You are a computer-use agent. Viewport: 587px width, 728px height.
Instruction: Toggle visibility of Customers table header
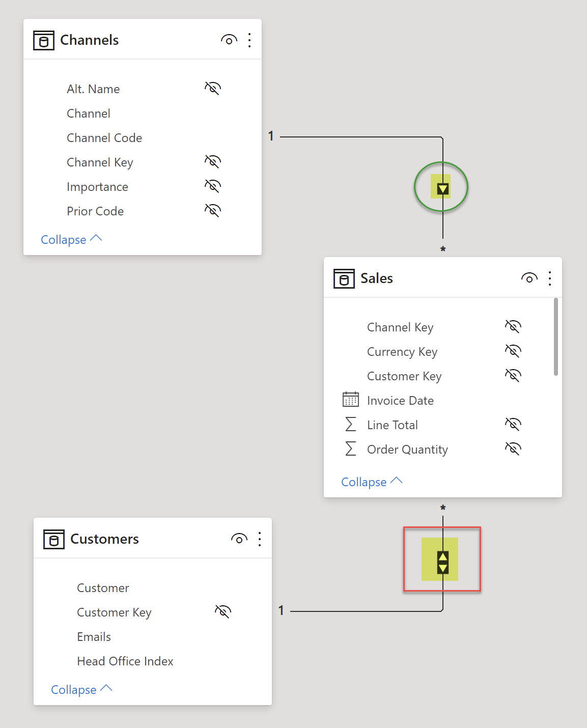click(x=239, y=539)
